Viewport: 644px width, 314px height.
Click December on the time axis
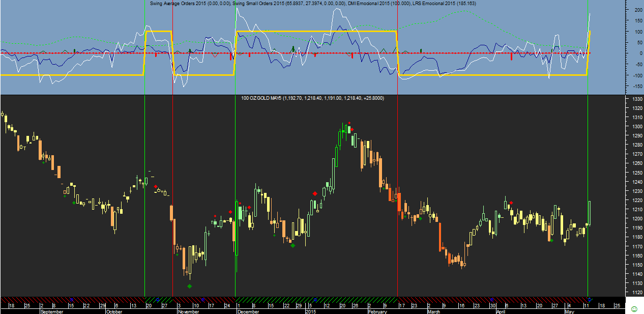248,311
